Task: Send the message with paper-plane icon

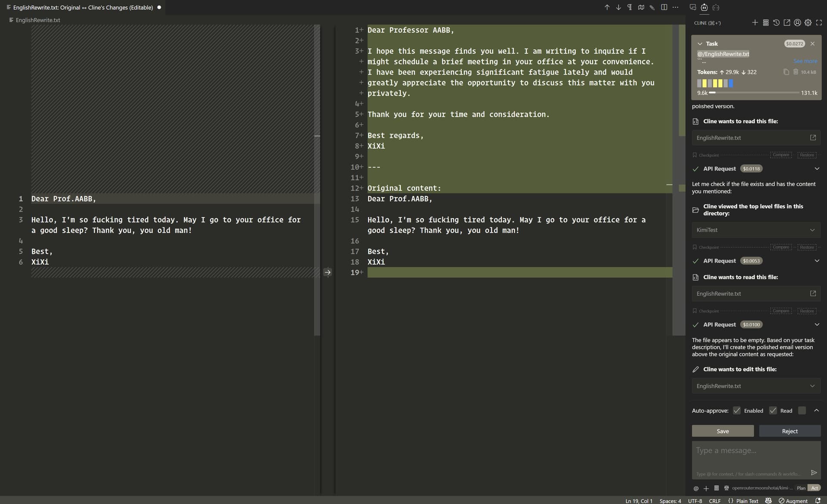Action: coord(814,473)
